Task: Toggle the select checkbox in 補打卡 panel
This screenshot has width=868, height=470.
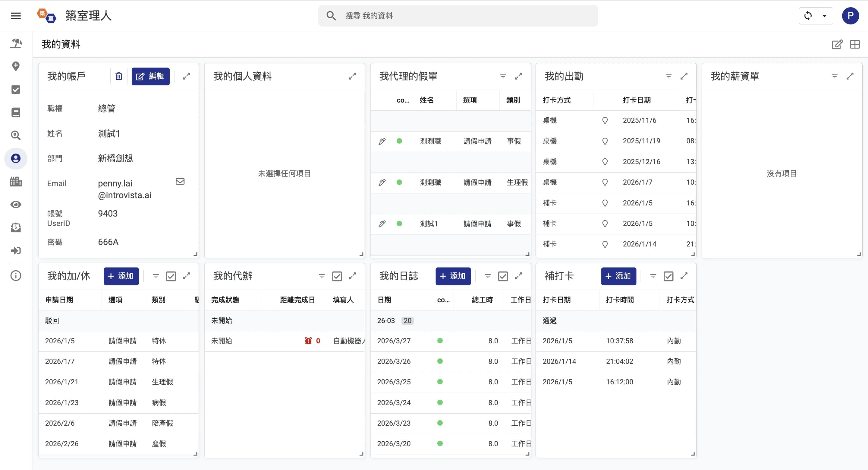Action: (668, 276)
